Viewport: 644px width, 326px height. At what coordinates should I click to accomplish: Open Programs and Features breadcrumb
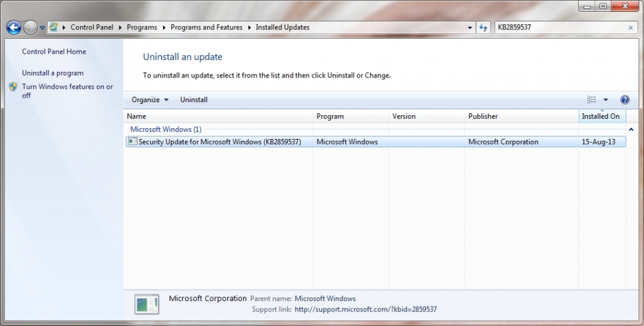pyautogui.click(x=206, y=28)
